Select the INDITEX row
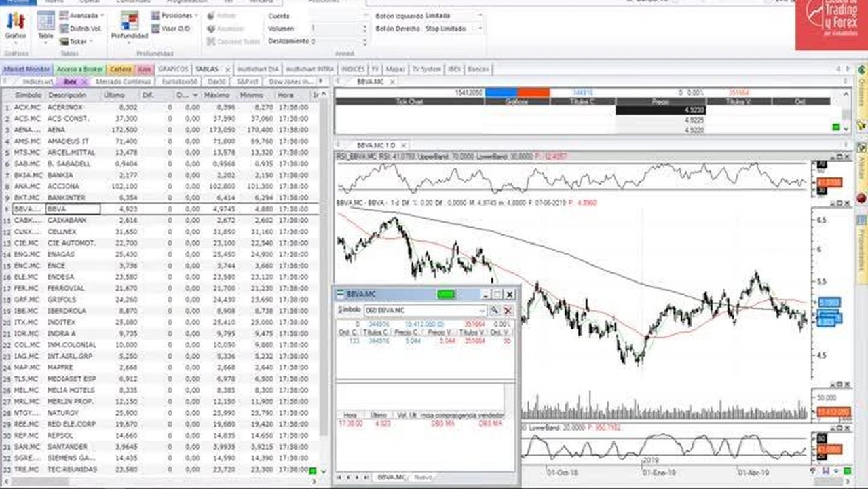 pyautogui.click(x=159, y=322)
